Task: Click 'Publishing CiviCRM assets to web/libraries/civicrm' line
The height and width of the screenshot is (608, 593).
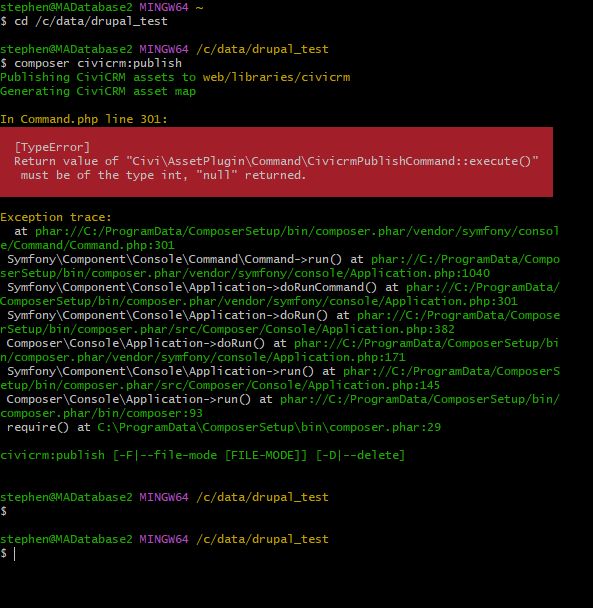Action: (x=175, y=77)
